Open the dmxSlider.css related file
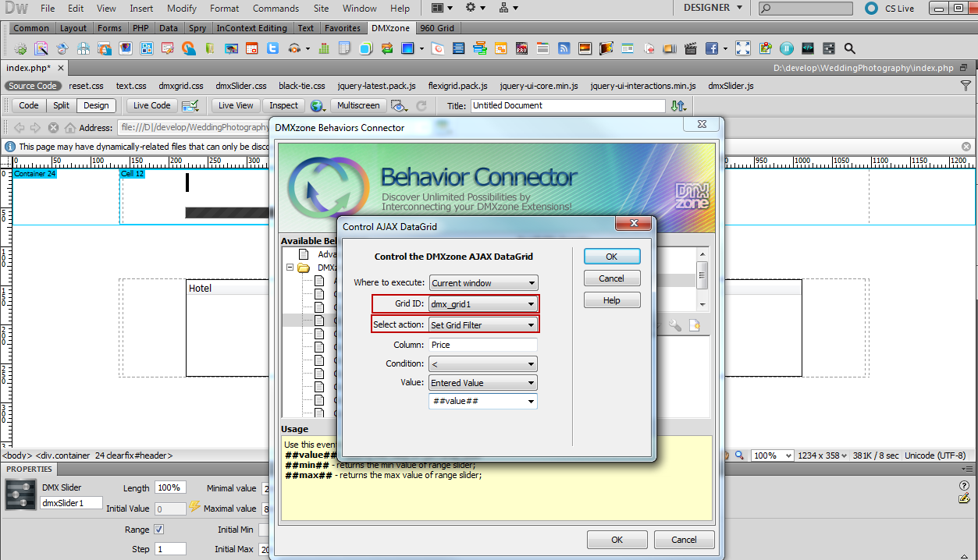978x560 pixels. point(241,86)
